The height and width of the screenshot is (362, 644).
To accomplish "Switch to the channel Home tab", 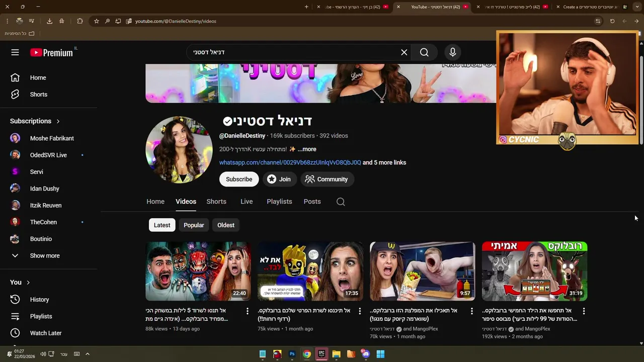I will tap(155, 202).
